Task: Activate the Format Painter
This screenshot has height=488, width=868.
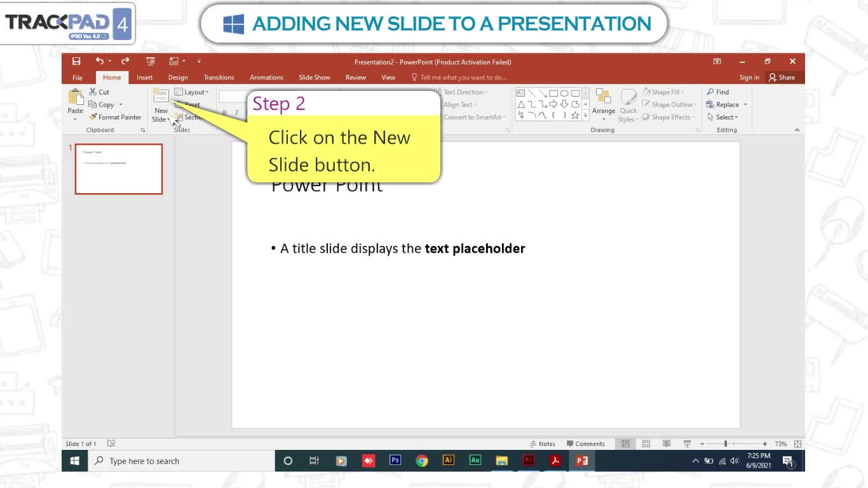Action: pos(115,117)
